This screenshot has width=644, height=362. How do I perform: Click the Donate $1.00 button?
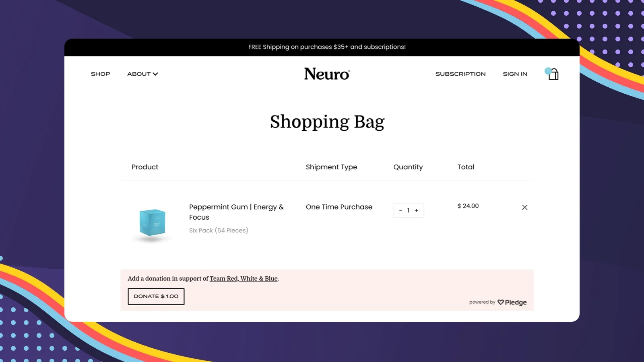[156, 296]
